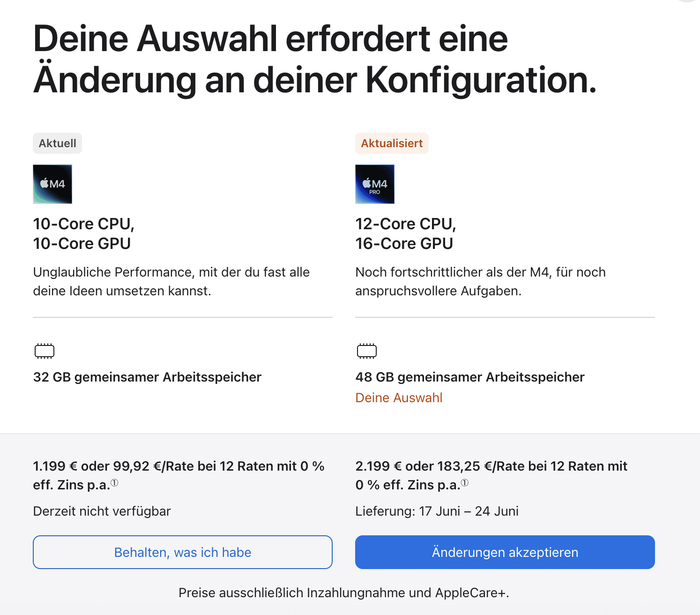Viewport: 700px width, 615px height.
Task: Open footnote marker after the 1.199 € price
Action: tap(114, 483)
